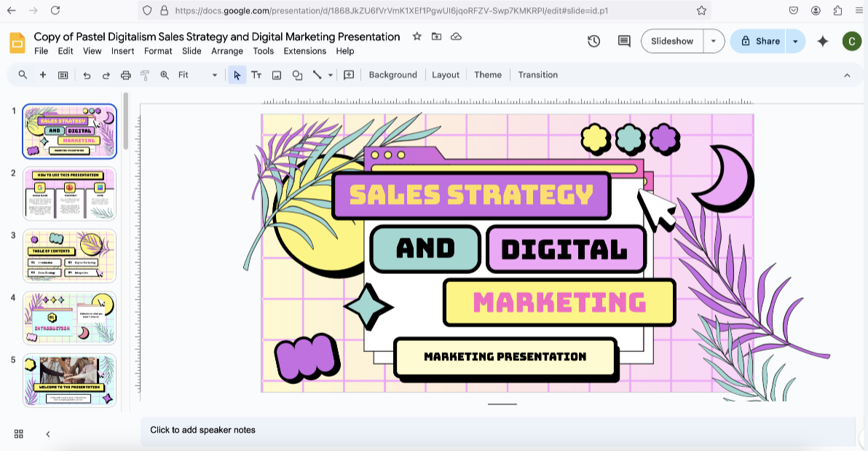Open the Tools menu
The image size is (868, 451).
(263, 51)
